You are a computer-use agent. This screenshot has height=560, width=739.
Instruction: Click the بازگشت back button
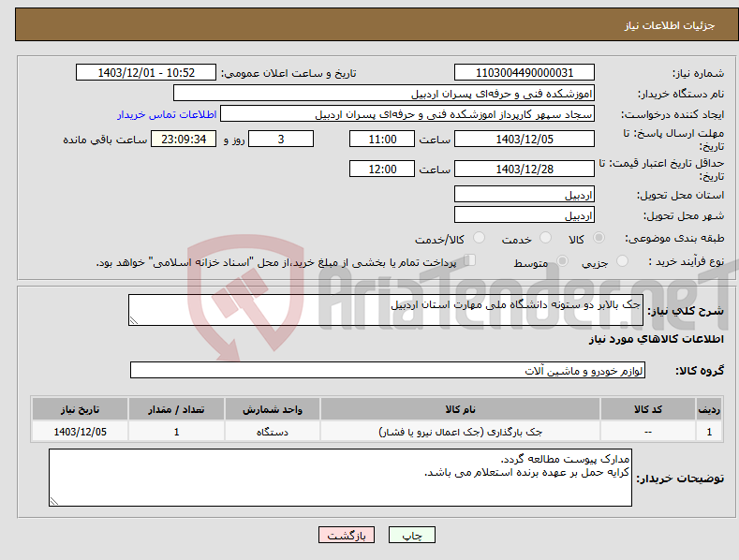[x=347, y=535]
